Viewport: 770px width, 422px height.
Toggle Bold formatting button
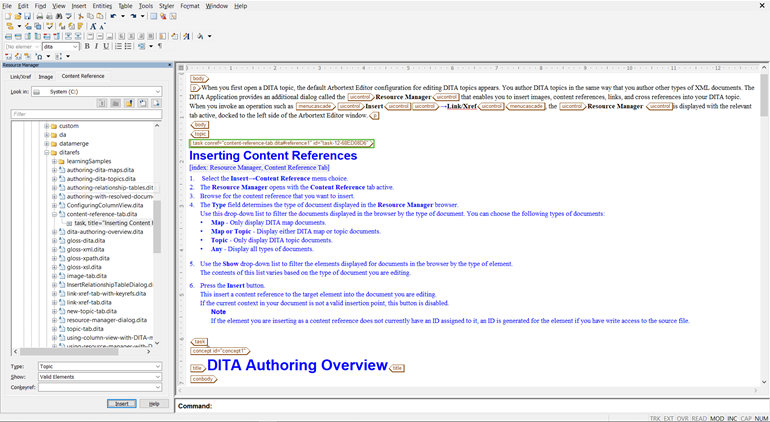87,46
